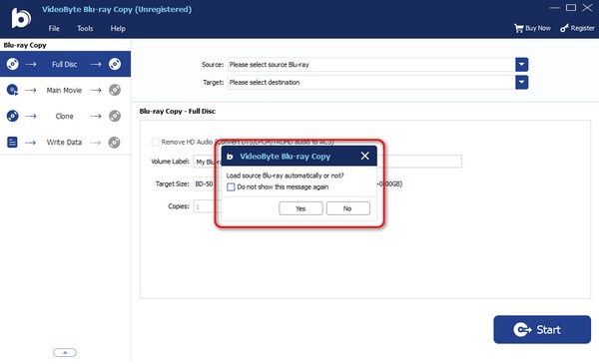The image size is (599, 364).
Task: Click the source disc icon in Main Movie row
Action: click(13, 90)
